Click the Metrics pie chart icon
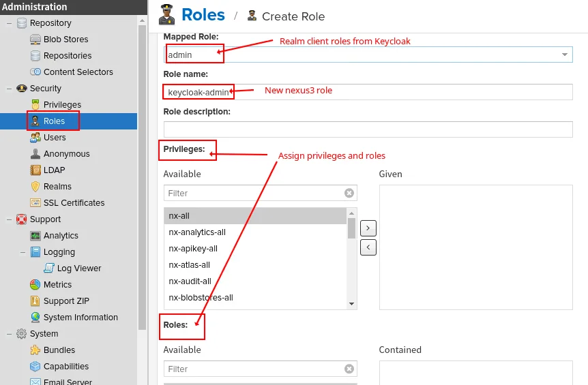588x385 pixels. [35, 285]
